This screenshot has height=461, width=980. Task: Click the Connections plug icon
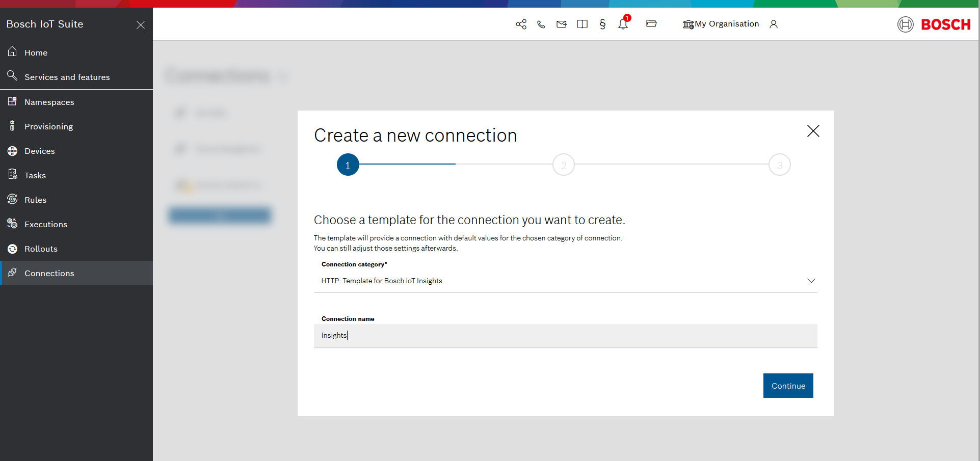click(x=12, y=272)
